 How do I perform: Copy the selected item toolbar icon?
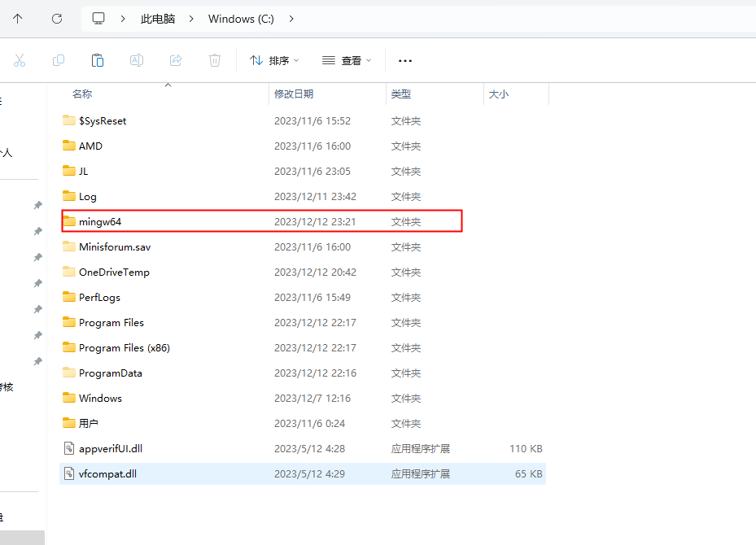click(x=59, y=60)
